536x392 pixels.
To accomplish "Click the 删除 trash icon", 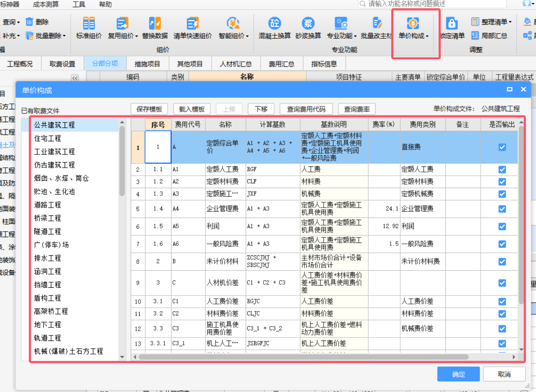I will [x=29, y=22].
